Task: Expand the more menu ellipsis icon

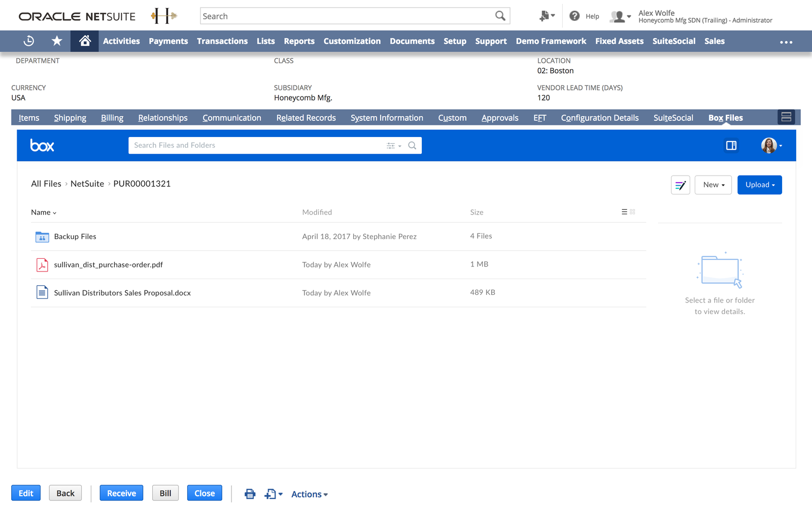Action: tap(786, 42)
